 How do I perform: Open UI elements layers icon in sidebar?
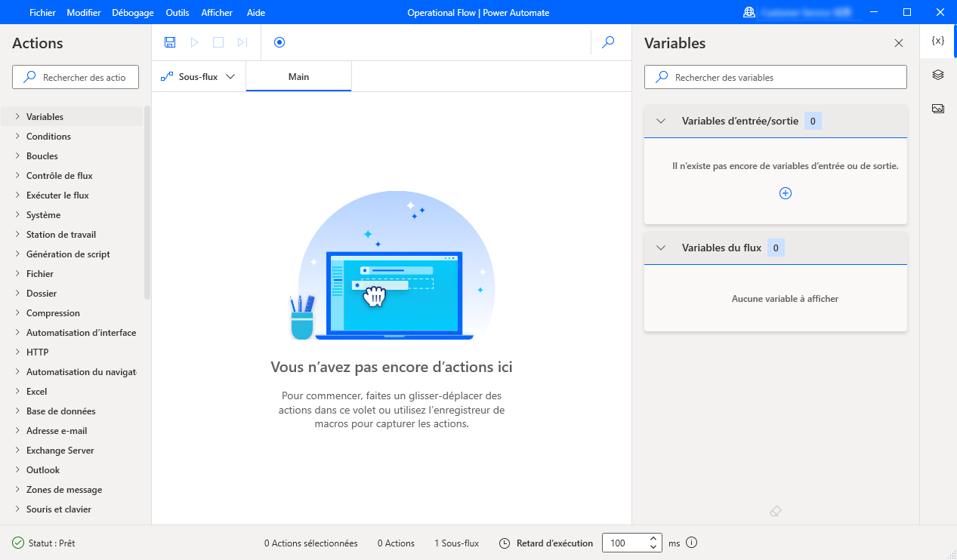(x=938, y=75)
